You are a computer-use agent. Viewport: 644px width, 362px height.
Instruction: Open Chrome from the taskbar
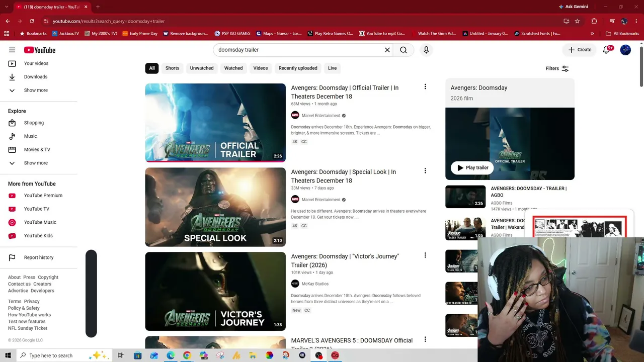click(187, 355)
